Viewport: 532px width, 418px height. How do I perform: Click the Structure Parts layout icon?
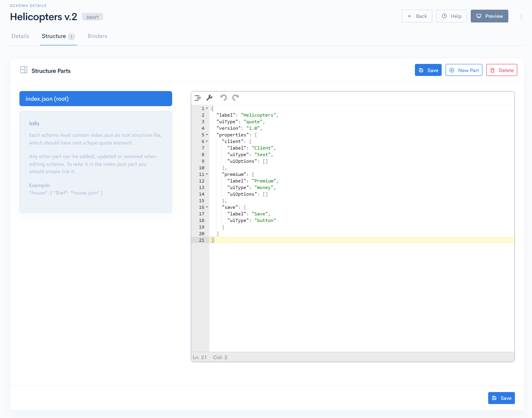24,70
